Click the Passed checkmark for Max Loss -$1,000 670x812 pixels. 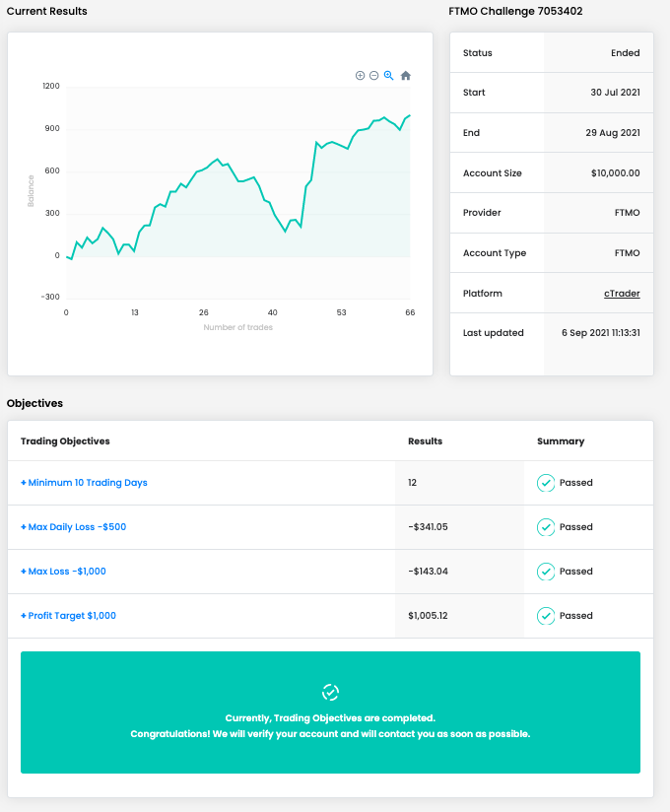pos(546,572)
